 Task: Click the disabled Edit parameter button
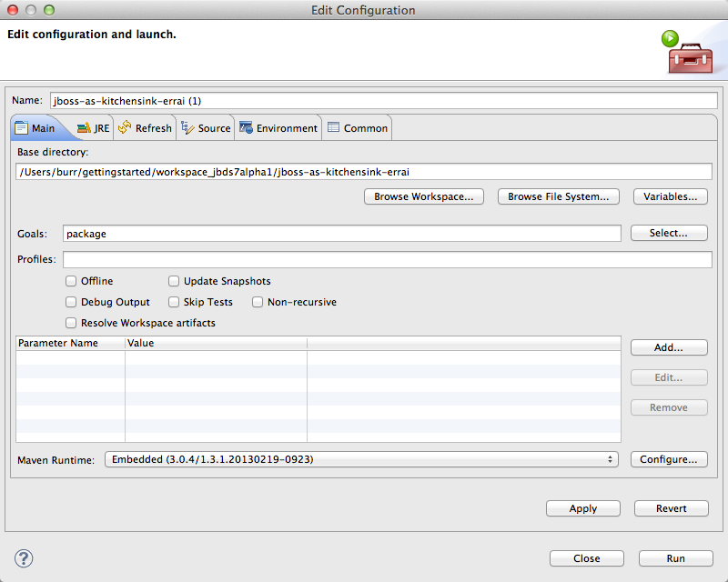pyautogui.click(x=669, y=377)
